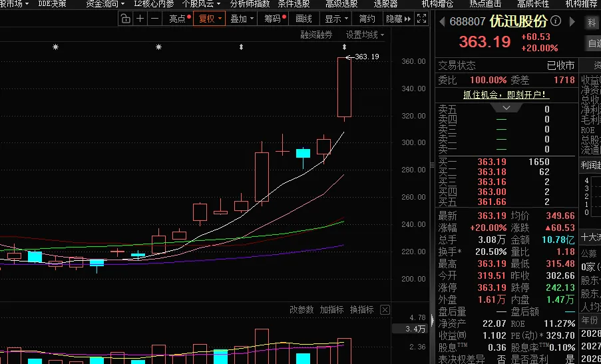Open 复权 dropdown
Viewport: 601px width, 364px height.
click(209, 19)
